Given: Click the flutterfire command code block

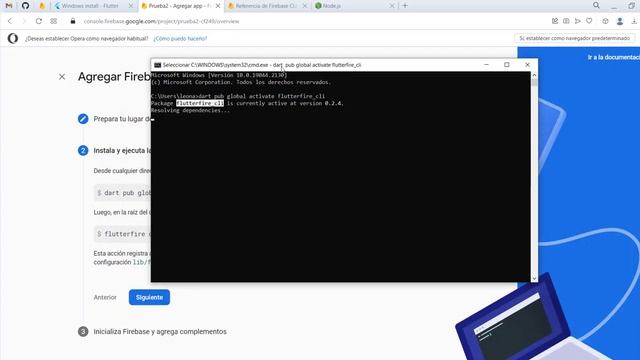Looking at the screenshot, I should [122, 234].
